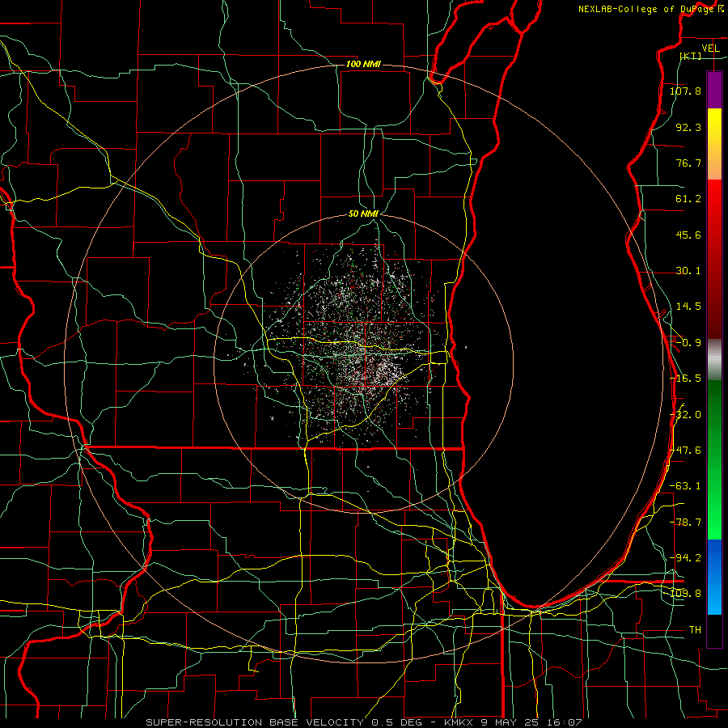Click the -0.9 velocity scale value
This screenshot has width=728, height=728.
tap(688, 343)
